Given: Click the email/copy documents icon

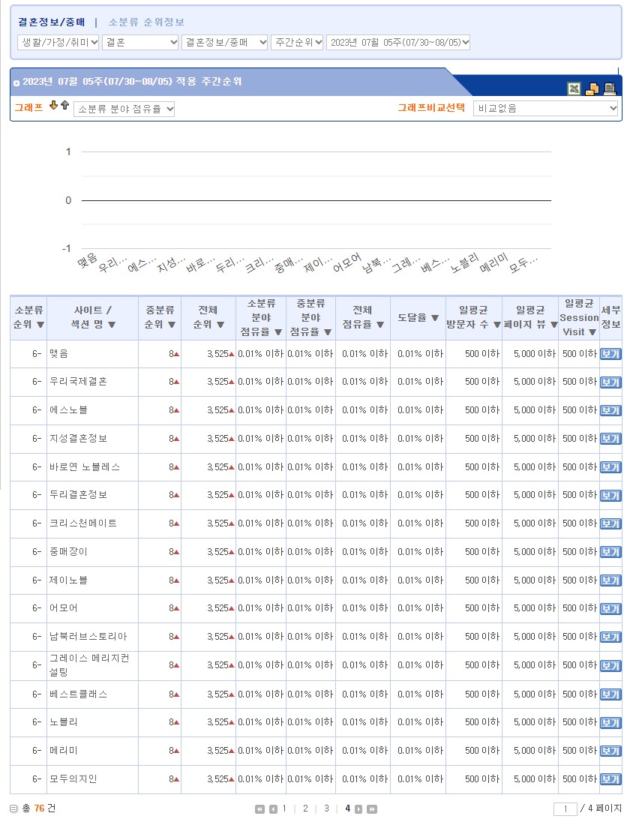Looking at the screenshot, I should coord(592,89).
